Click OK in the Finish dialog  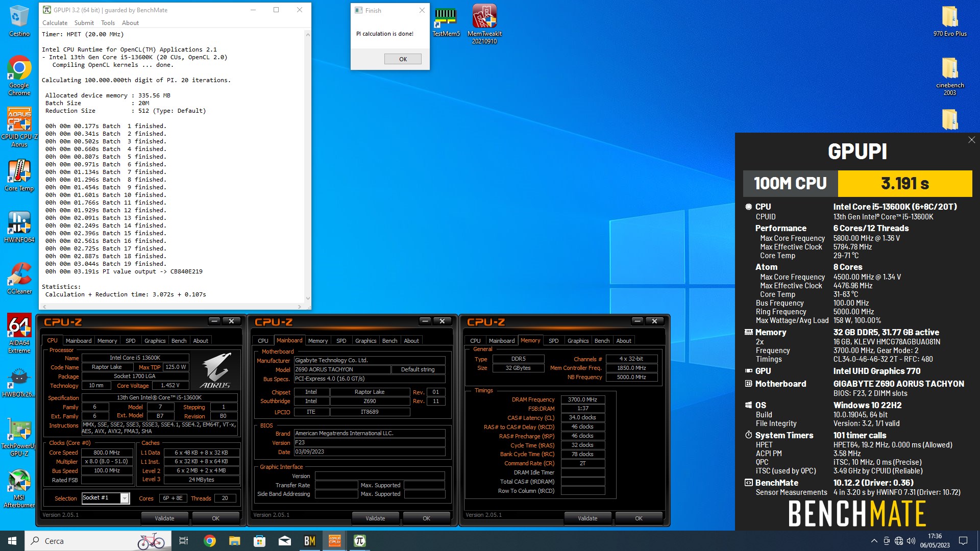click(x=403, y=59)
